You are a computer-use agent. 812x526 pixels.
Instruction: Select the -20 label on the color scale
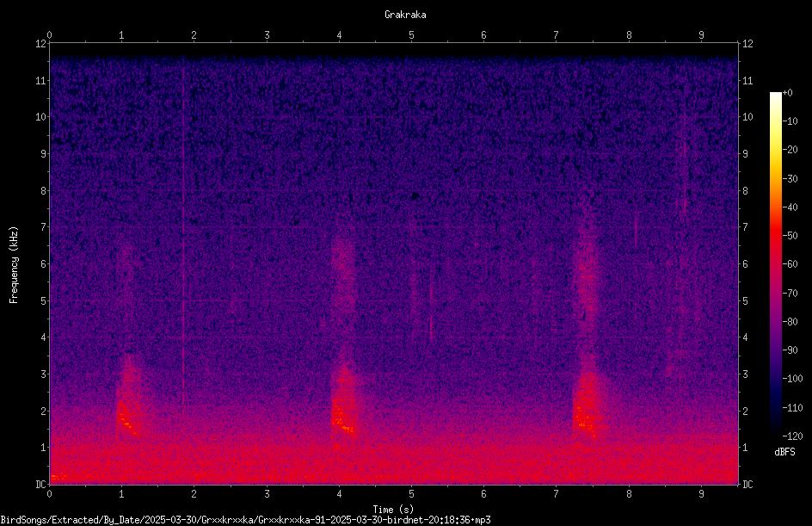coord(790,150)
